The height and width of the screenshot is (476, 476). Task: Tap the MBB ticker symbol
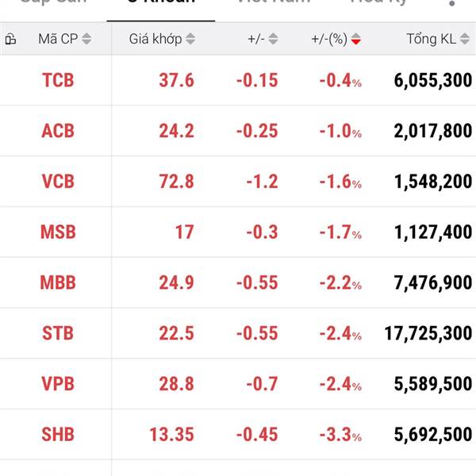[x=58, y=282]
